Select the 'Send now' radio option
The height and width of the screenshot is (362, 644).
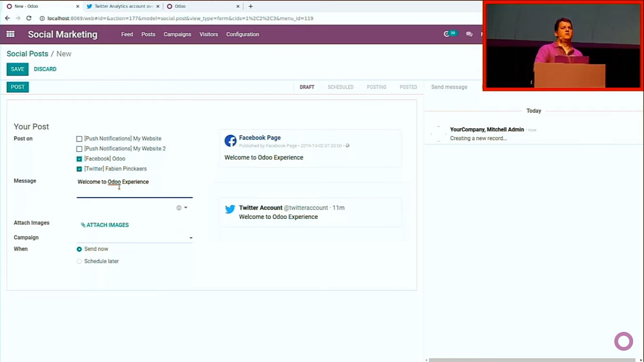tap(79, 249)
